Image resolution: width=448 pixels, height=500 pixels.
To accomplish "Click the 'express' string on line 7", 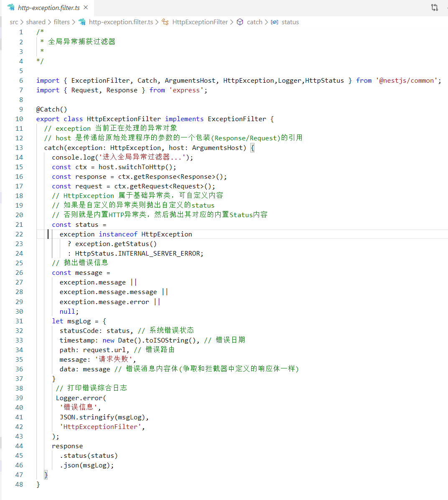I will (186, 90).
